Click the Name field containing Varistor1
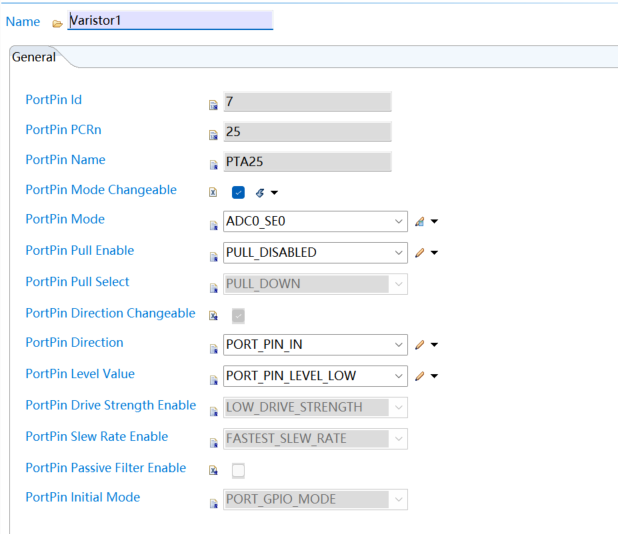This screenshot has height=534, width=618. 170,20
